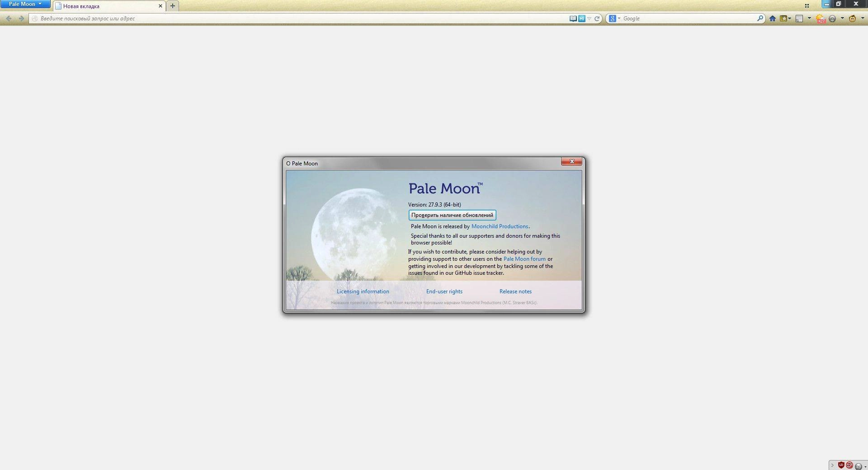The height and width of the screenshot is (470, 868).
Task: Expand the Greasemonkey dropdown arrow
Action: pyautogui.click(x=863, y=18)
